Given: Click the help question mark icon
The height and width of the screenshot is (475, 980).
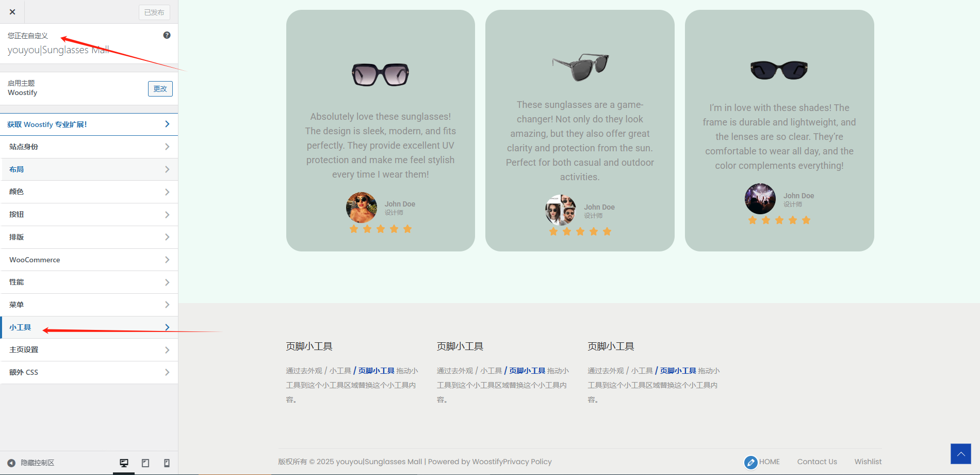Looking at the screenshot, I should pyautogui.click(x=167, y=35).
